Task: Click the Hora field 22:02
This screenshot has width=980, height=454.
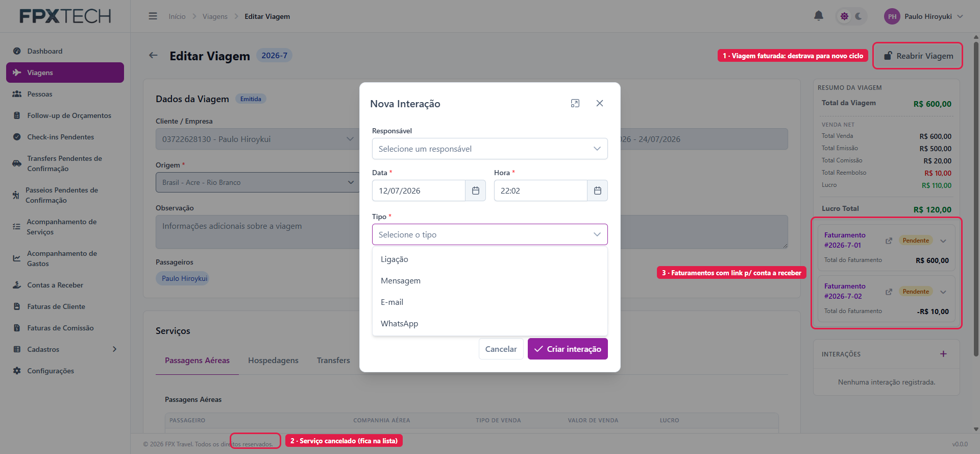Action: [541, 190]
